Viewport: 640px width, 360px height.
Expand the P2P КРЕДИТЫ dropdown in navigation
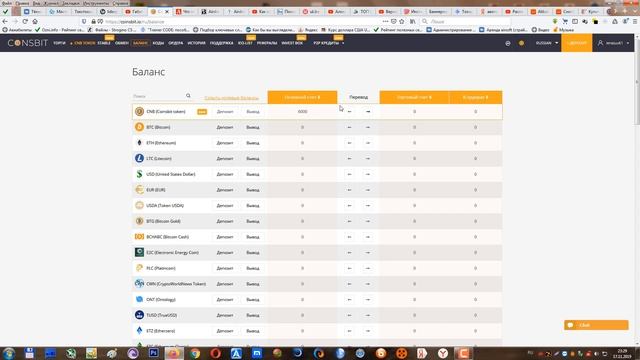click(x=329, y=43)
